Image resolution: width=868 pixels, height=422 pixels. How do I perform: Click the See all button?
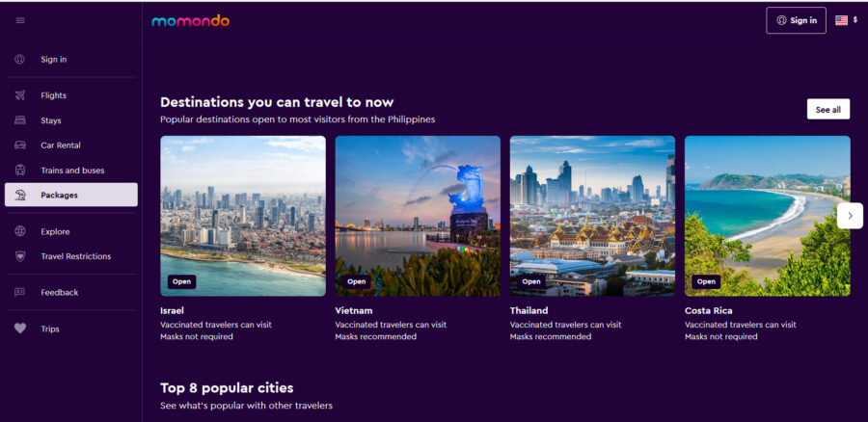pyautogui.click(x=828, y=110)
